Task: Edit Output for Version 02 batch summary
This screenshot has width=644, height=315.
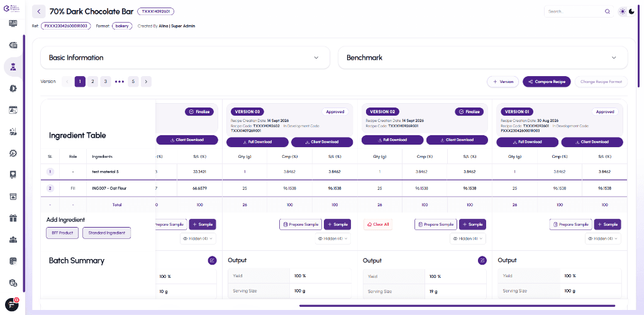Action: click(x=482, y=260)
